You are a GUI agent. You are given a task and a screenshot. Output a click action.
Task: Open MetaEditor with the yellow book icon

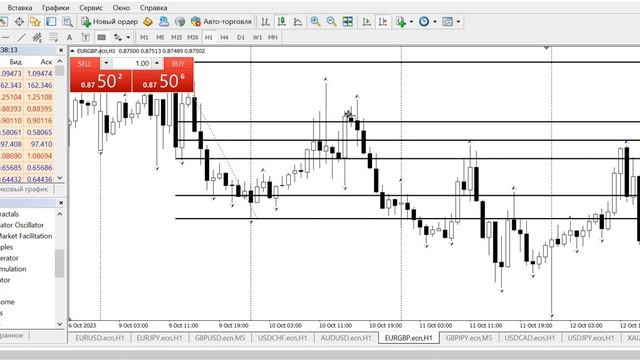[x=148, y=22]
